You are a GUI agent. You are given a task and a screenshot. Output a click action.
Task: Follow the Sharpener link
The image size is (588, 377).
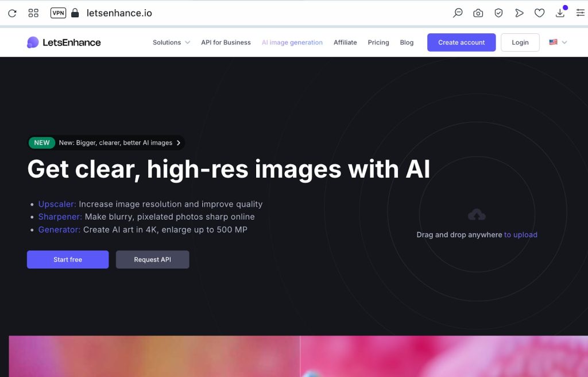pyautogui.click(x=60, y=217)
